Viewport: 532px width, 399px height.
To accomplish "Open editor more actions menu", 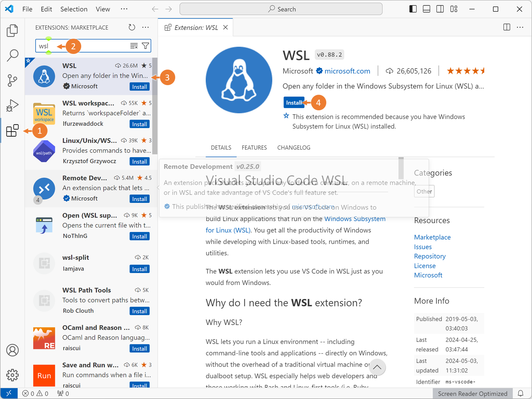I will (x=520, y=27).
